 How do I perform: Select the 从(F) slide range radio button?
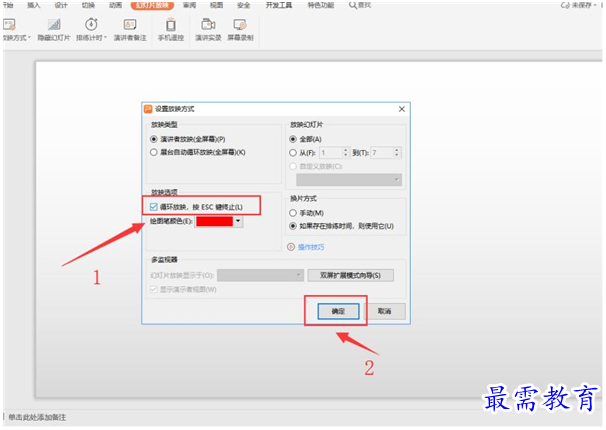pos(293,153)
